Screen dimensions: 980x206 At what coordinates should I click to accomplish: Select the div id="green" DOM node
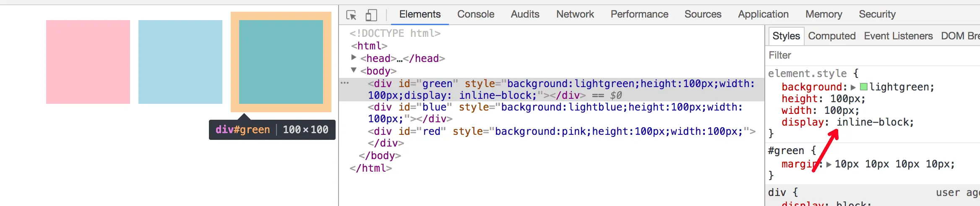(552, 90)
